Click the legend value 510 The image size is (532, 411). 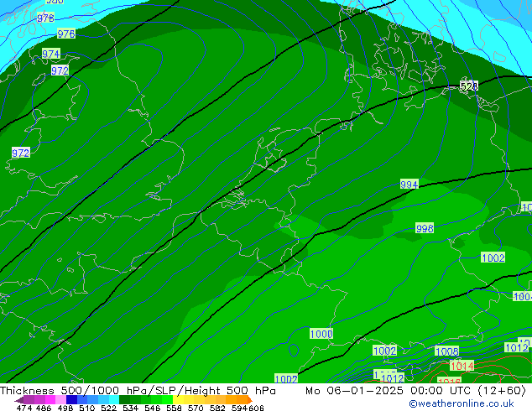(87, 408)
